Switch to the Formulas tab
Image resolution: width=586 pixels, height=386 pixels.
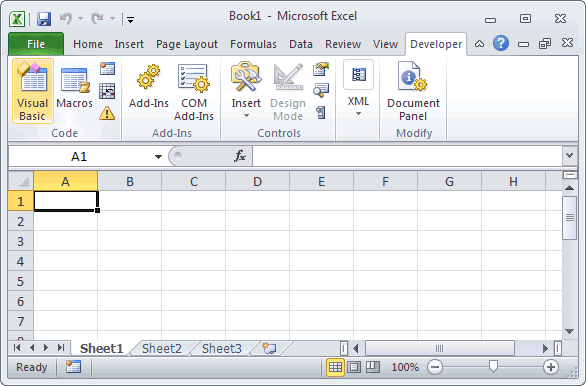pyautogui.click(x=253, y=44)
